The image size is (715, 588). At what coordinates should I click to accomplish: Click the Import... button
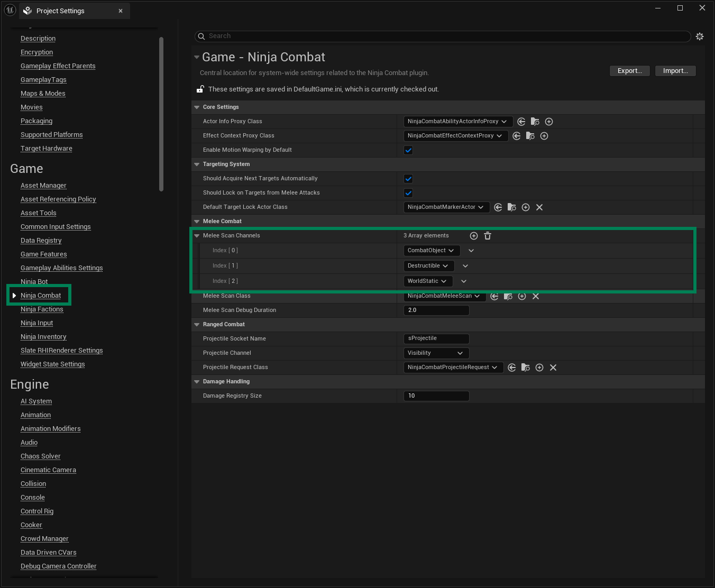coord(675,71)
